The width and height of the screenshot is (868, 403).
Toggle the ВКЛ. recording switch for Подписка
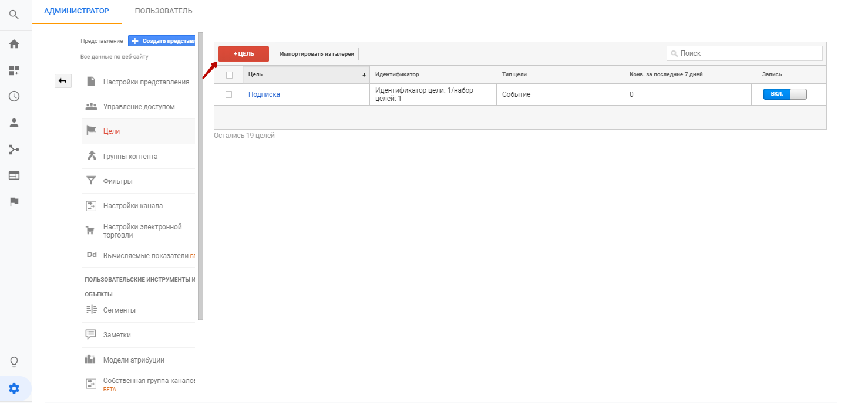(x=785, y=94)
